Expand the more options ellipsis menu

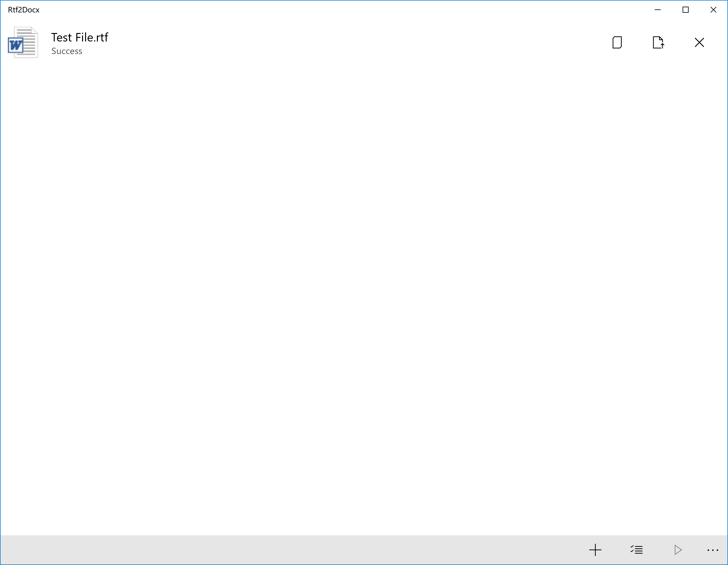712,550
